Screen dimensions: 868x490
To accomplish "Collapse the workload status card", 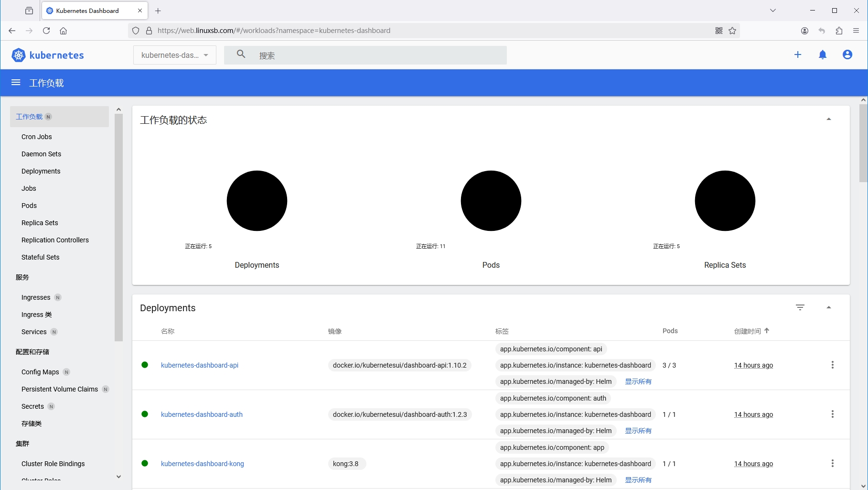I will (x=829, y=119).
